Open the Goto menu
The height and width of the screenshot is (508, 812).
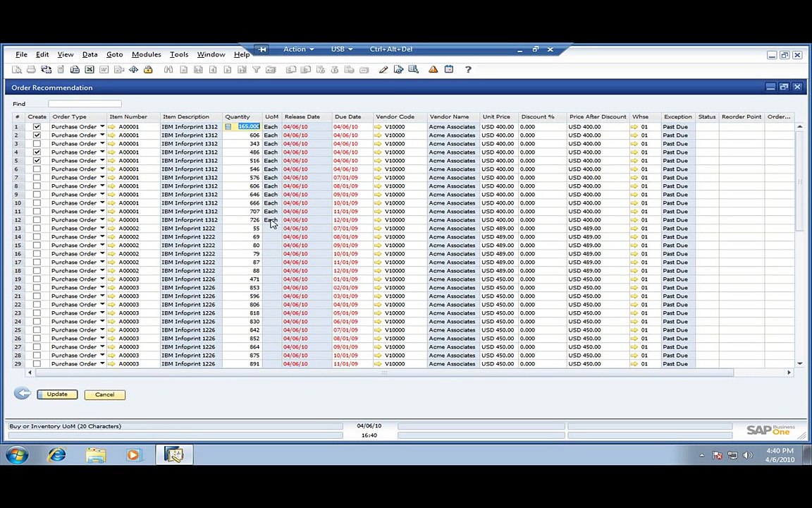pos(114,54)
